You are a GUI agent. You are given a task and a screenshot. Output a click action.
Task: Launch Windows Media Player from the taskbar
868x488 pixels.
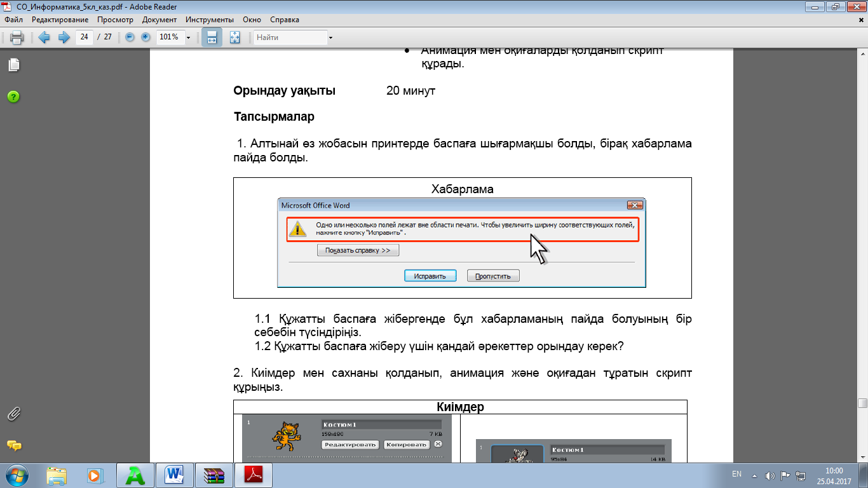coord(94,475)
